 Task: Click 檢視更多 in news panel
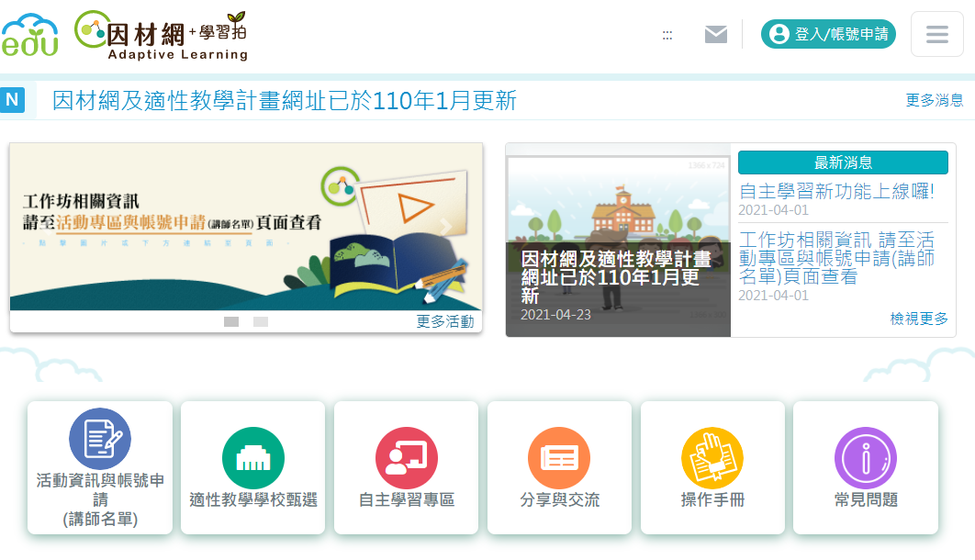pos(918,319)
